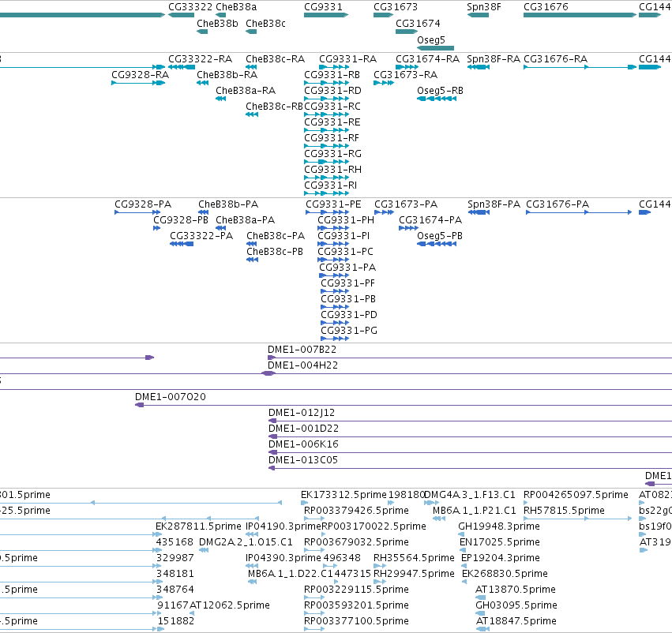This screenshot has width=672, height=633.
Task: Select the CheB38b-RA transcript label
Action: (x=227, y=75)
